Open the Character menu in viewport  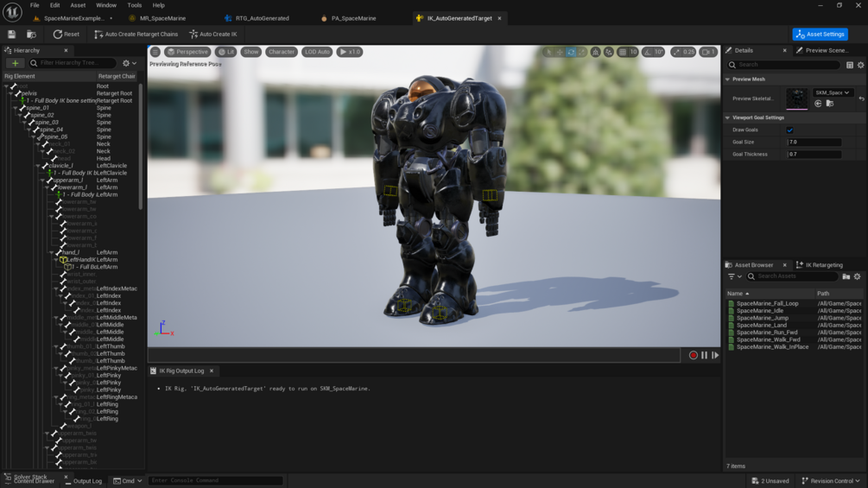point(282,52)
